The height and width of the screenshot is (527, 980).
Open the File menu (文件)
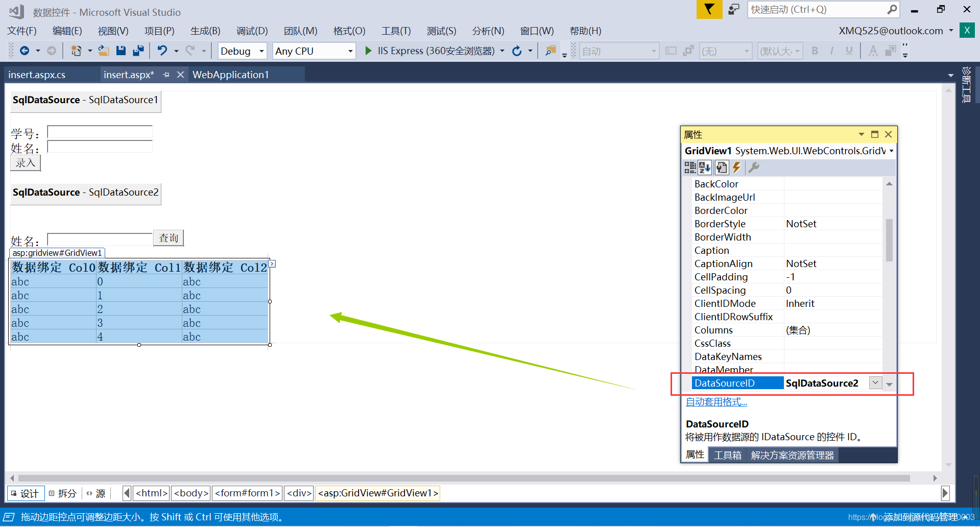22,31
